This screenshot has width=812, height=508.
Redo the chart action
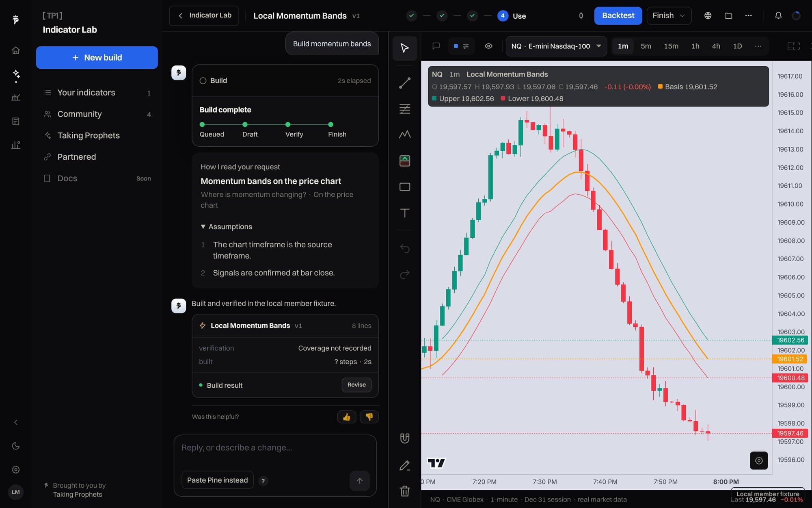click(x=405, y=274)
